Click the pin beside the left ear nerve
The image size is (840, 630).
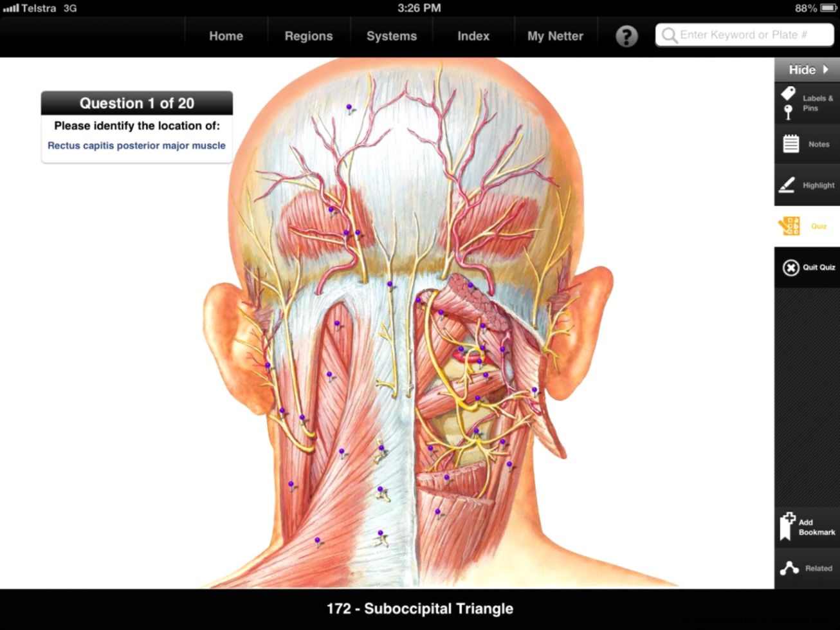268,366
